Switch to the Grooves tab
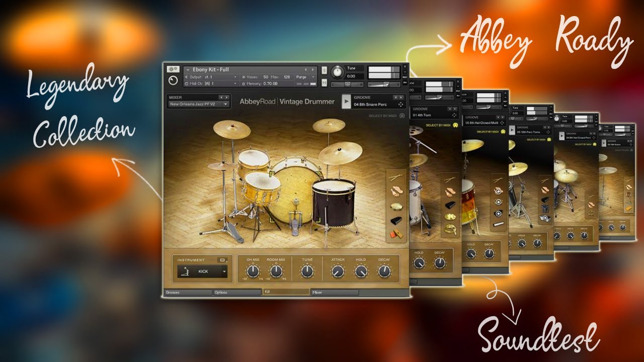Image resolution: width=644 pixels, height=362 pixels. [x=188, y=292]
